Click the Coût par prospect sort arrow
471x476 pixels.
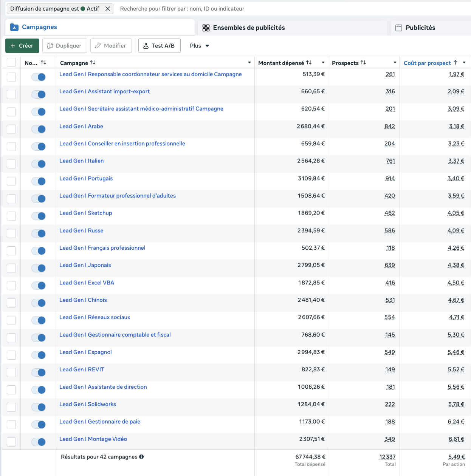pos(456,62)
